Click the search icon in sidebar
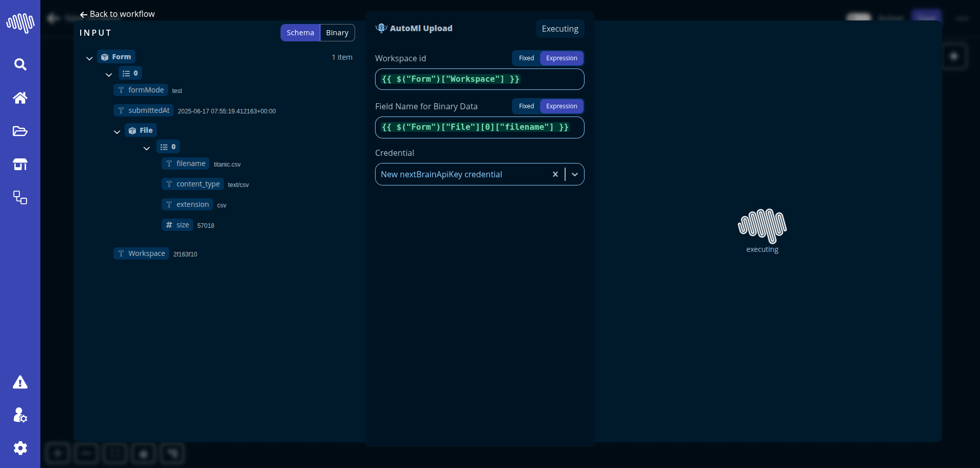 [20, 64]
